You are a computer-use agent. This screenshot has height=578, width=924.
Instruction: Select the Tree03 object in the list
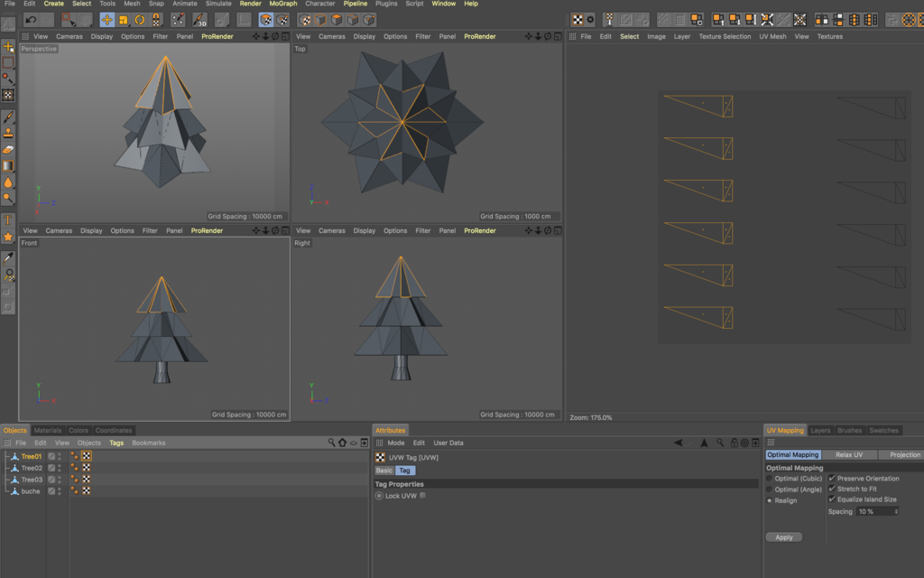pyautogui.click(x=32, y=480)
